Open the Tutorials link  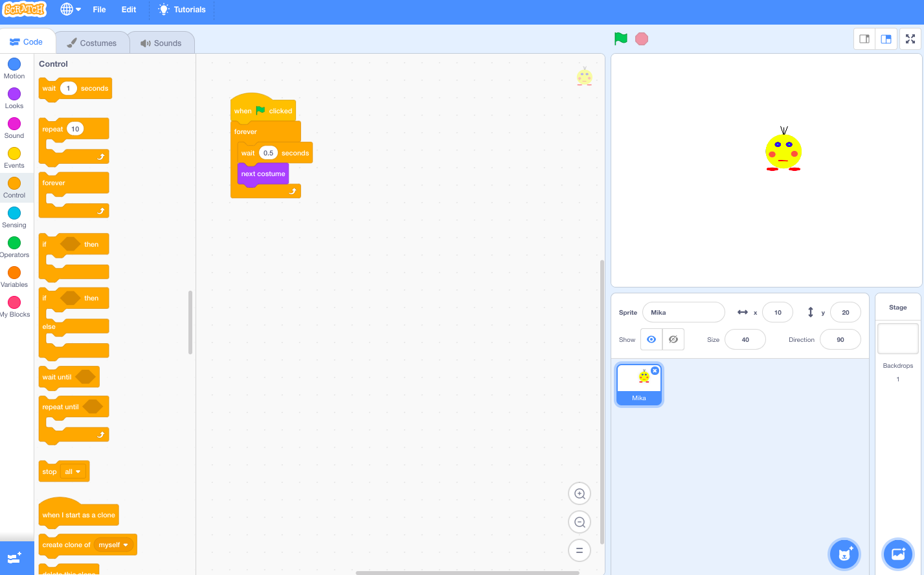tap(182, 10)
